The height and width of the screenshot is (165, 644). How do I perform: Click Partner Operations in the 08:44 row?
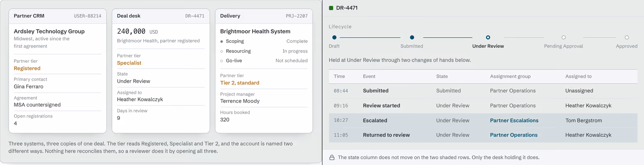[513, 91]
